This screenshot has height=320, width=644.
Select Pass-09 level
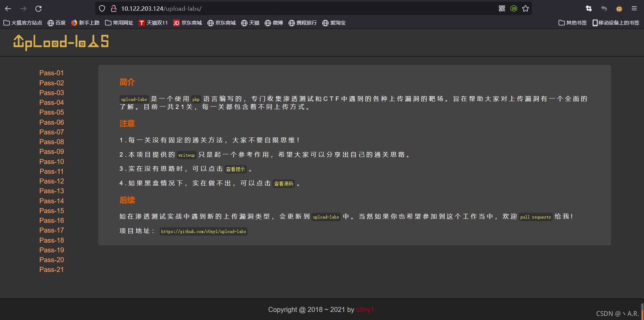click(52, 152)
